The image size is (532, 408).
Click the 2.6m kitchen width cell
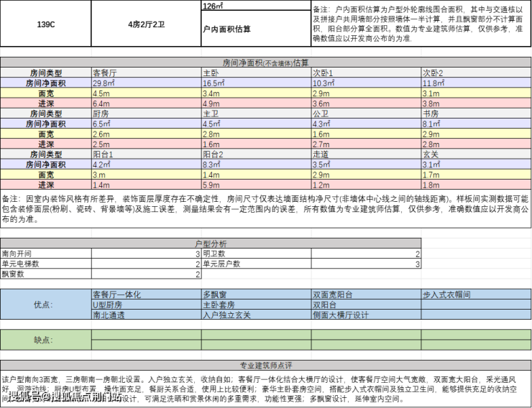(x=147, y=134)
